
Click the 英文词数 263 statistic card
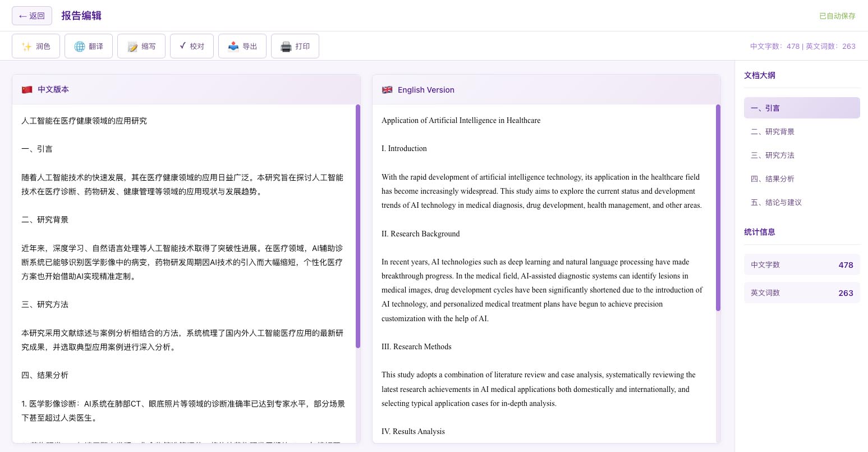[802, 293]
